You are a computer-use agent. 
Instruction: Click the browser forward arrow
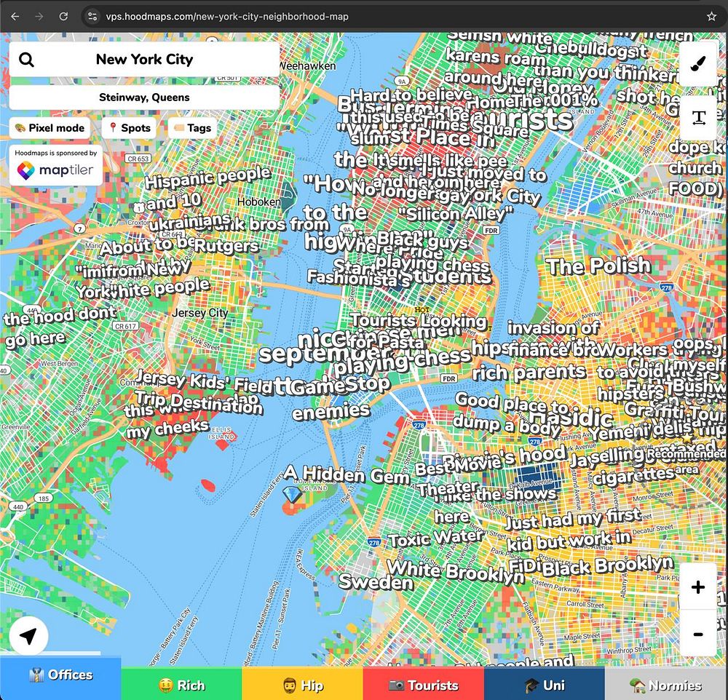39,16
